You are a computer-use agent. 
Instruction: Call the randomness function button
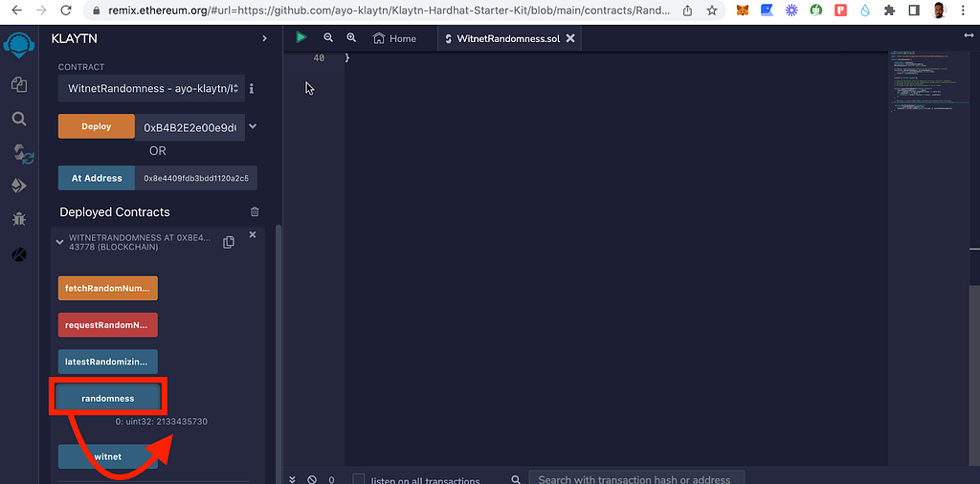pos(107,398)
